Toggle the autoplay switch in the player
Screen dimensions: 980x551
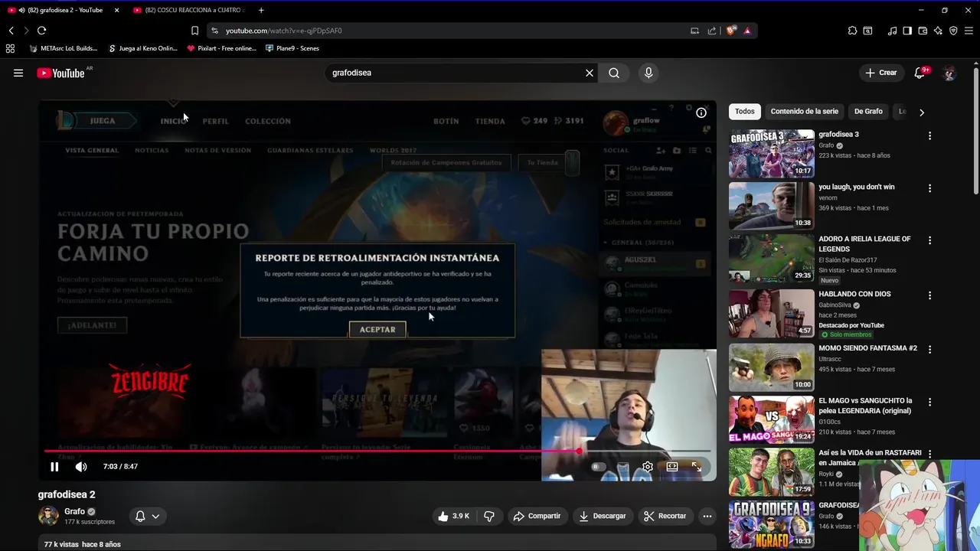(x=599, y=467)
